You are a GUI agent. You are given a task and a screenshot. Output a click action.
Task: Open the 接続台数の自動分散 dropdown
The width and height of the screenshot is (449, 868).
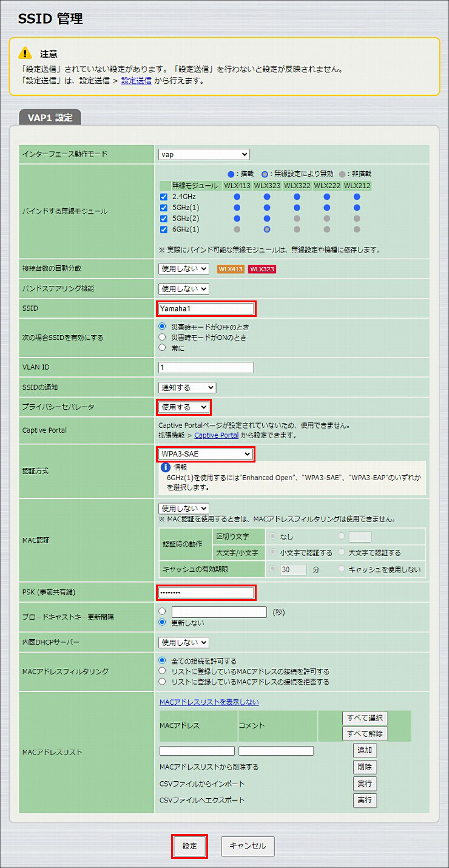pos(184,269)
